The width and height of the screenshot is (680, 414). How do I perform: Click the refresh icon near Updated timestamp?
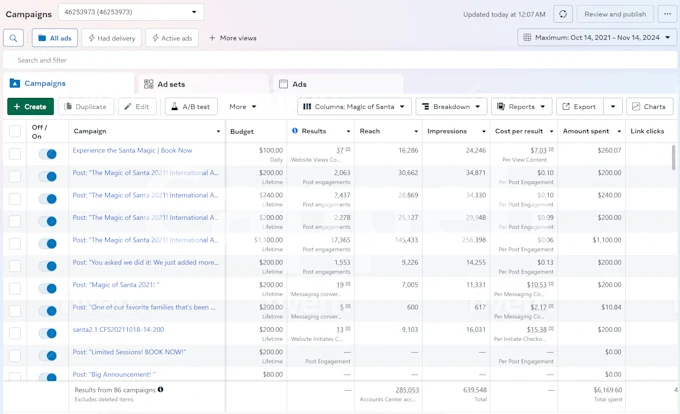pos(563,14)
